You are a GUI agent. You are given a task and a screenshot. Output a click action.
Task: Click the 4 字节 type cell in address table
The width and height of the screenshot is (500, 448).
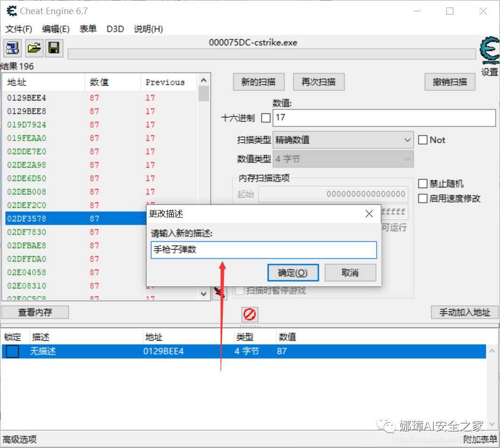246,351
